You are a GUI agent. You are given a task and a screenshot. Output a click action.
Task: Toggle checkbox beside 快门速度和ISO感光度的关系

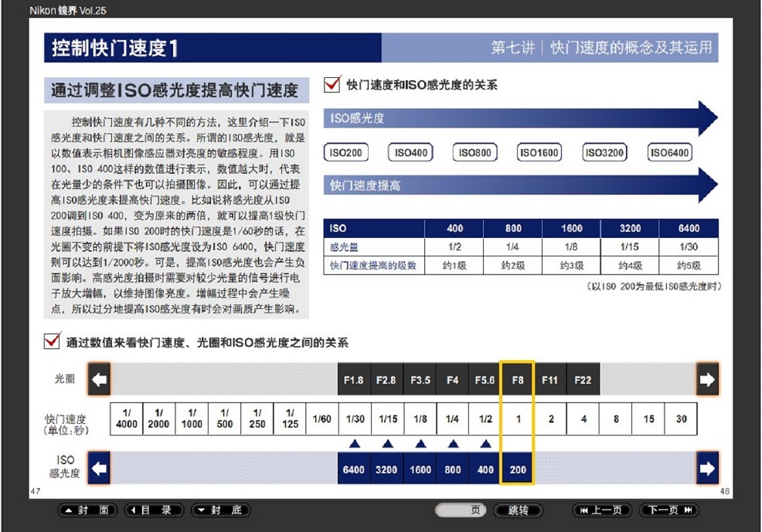pyautogui.click(x=332, y=84)
